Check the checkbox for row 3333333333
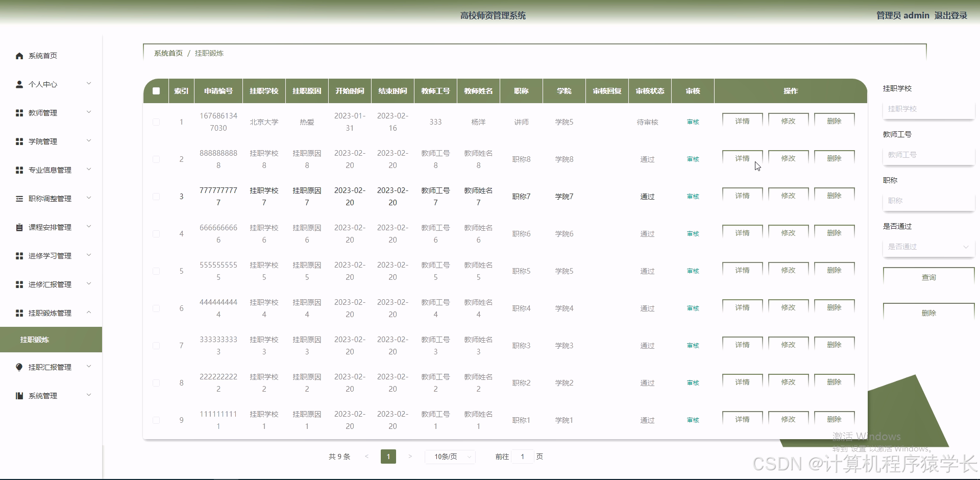The width and height of the screenshot is (980, 480). 156,346
